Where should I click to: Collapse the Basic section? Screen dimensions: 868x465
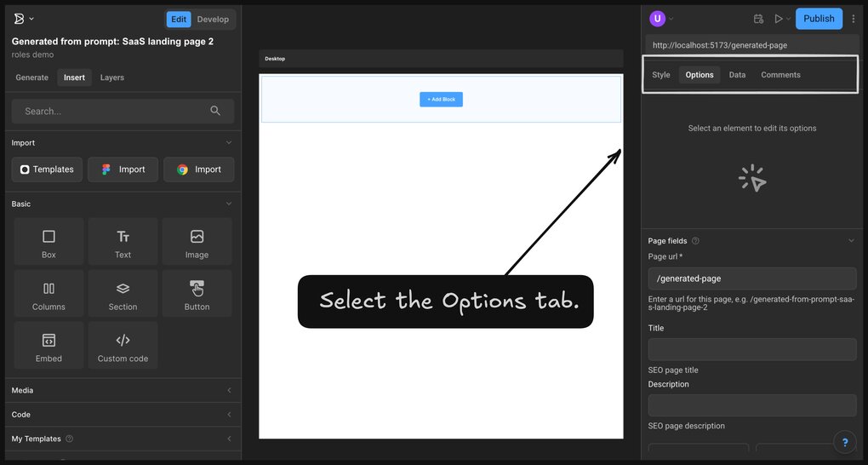pos(229,204)
